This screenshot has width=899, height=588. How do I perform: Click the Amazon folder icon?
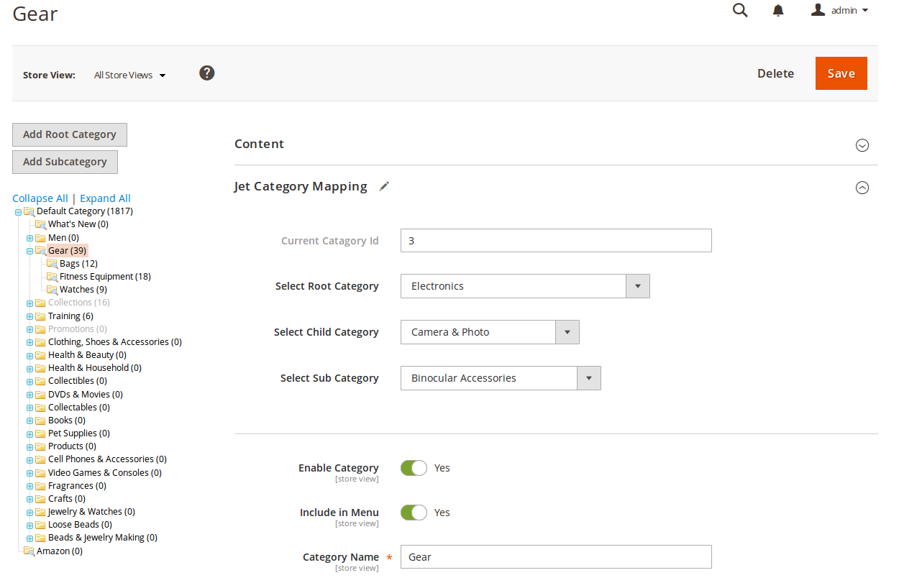29,551
